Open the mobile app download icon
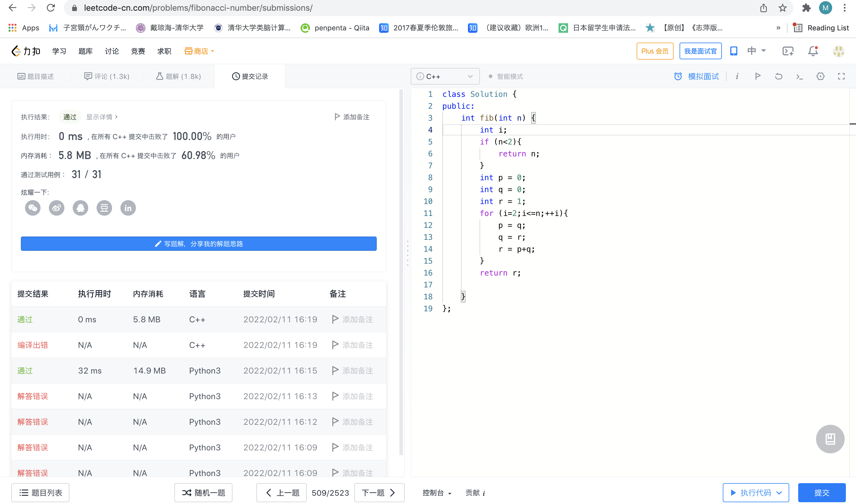 (734, 51)
